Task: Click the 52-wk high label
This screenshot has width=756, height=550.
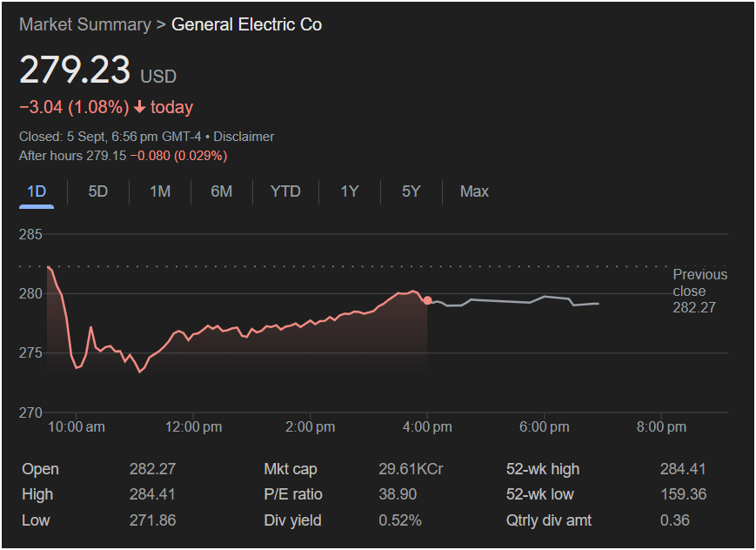Action: (x=543, y=469)
